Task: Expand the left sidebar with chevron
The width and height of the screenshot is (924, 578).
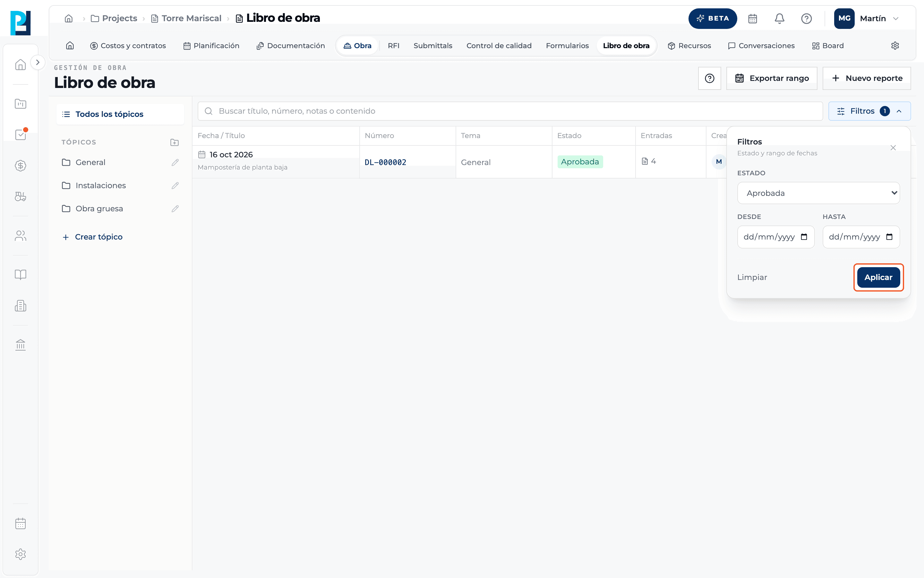Action: pyautogui.click(x=38, y=62)
